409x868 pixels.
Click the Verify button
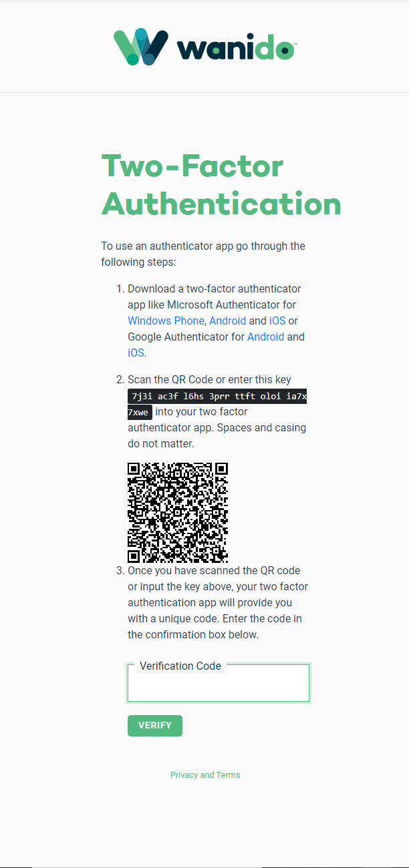pyautogui.click(x=155, y=726)
